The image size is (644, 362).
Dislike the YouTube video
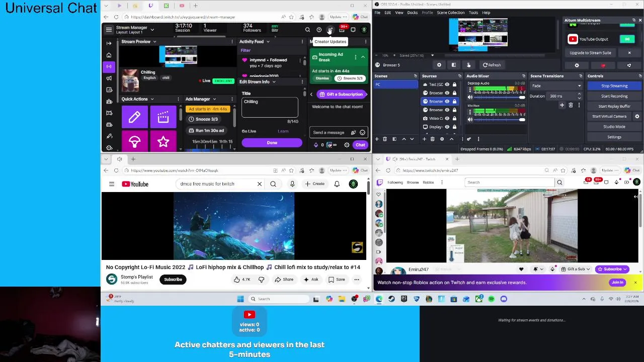(x=261, y=280)
